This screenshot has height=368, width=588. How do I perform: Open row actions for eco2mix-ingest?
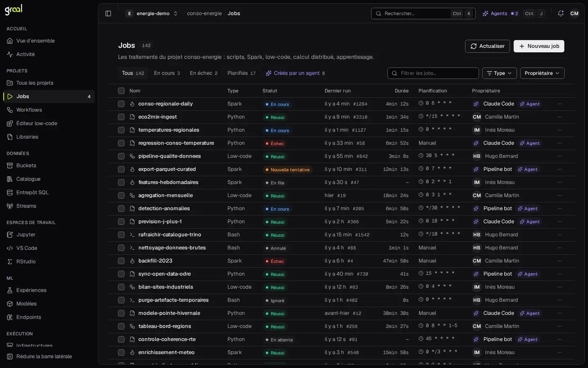tap(560, 117)
